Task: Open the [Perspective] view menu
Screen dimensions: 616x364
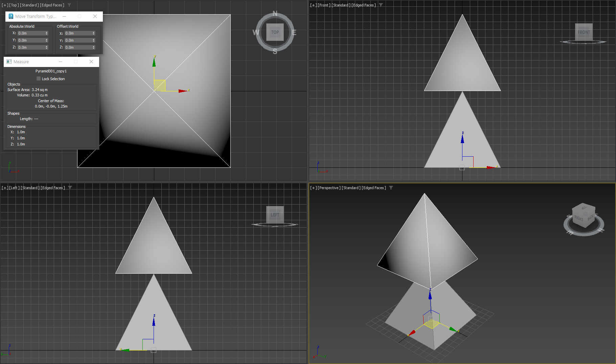Action: click(329, 188)
